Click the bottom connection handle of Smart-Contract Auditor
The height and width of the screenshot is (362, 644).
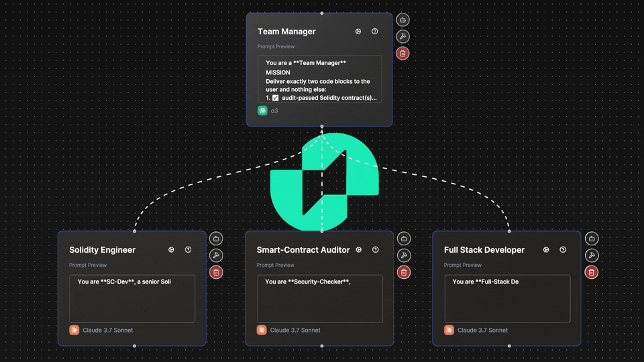click(322, 346)
